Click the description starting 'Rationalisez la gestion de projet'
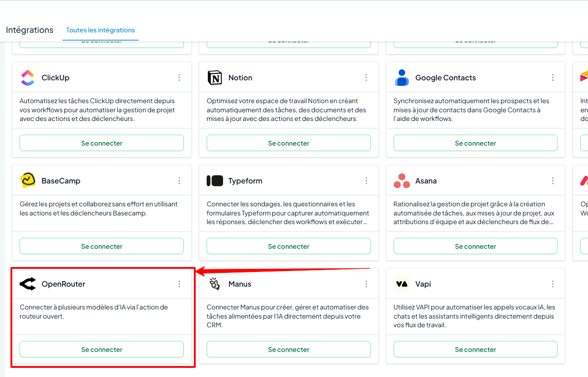The width and height of the screenshot is (588, 377). point(474,213)
